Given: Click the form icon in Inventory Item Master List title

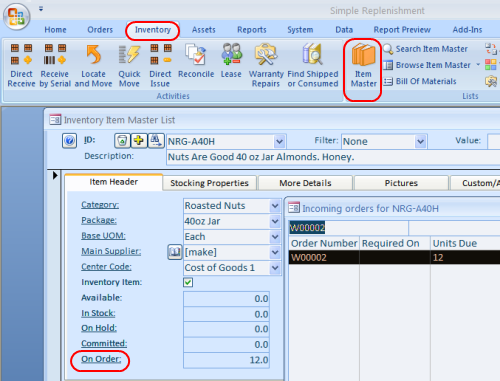Looking at the screenshot, I should click(55, 119).
